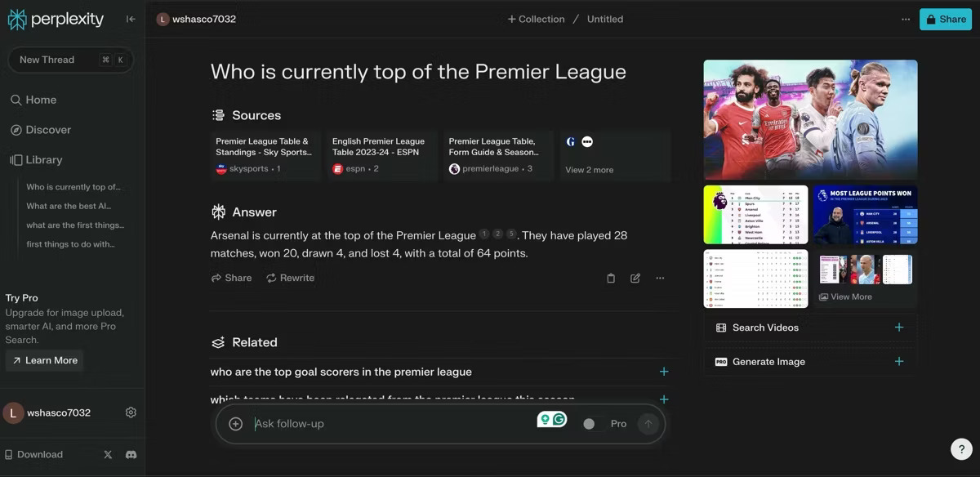Submit the follow-up with the arrow button
This screenshot has height=477, width=980.
coord(648,423)
